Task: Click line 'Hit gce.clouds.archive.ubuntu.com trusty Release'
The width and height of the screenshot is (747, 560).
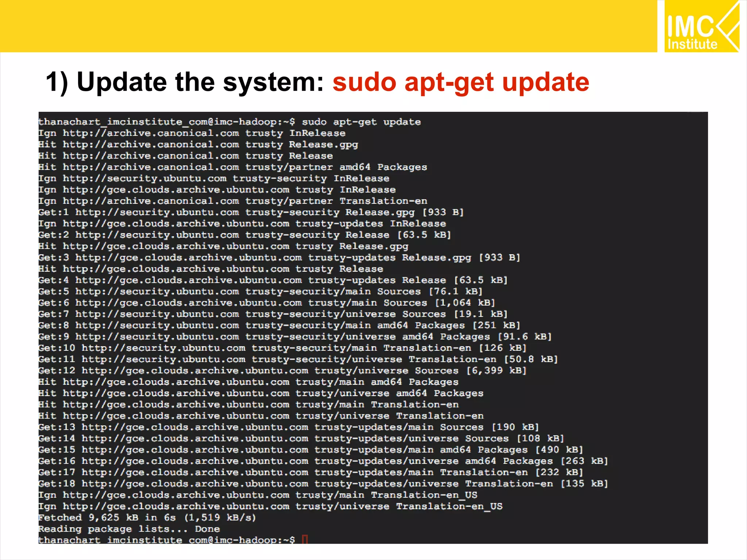Action: point(211,269)
